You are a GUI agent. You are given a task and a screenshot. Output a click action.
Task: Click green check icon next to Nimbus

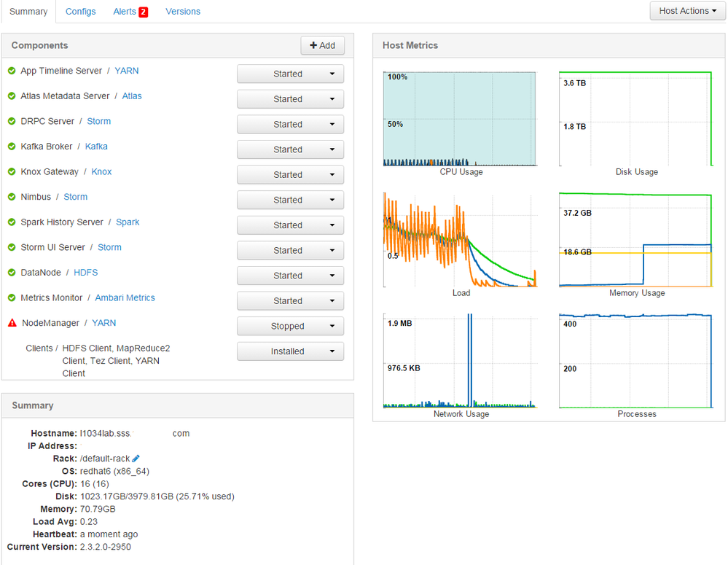tap(12, 197)
